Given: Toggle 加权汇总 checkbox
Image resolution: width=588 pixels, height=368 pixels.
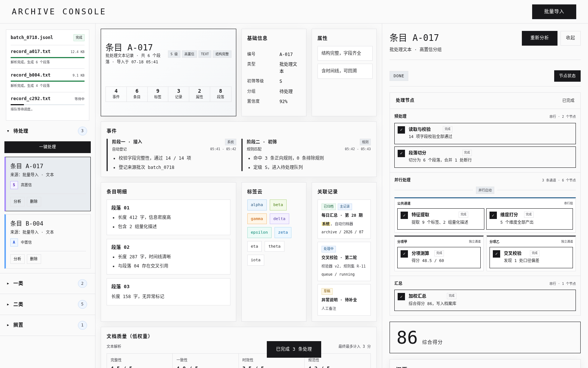Looking at the screenshot, I should [401, 297].
